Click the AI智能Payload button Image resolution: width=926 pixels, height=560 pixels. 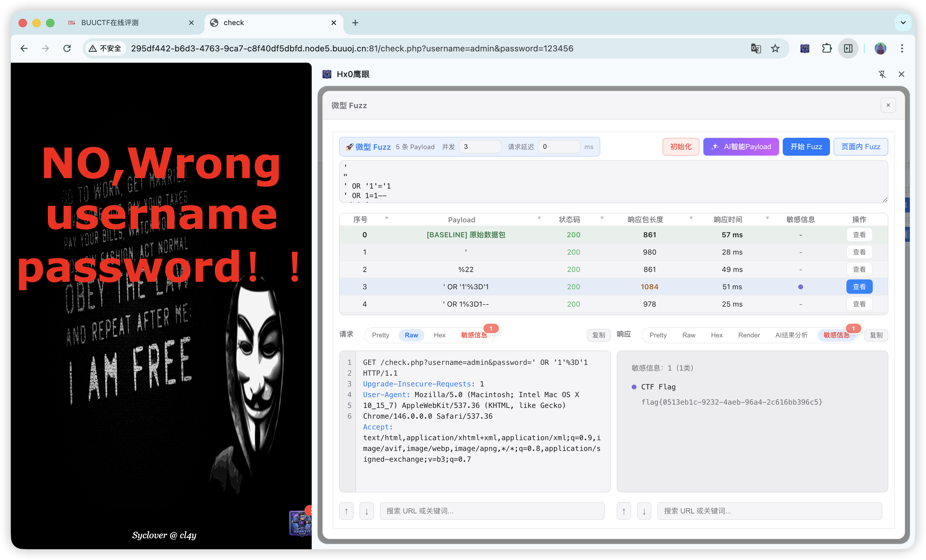pos(741,147)
